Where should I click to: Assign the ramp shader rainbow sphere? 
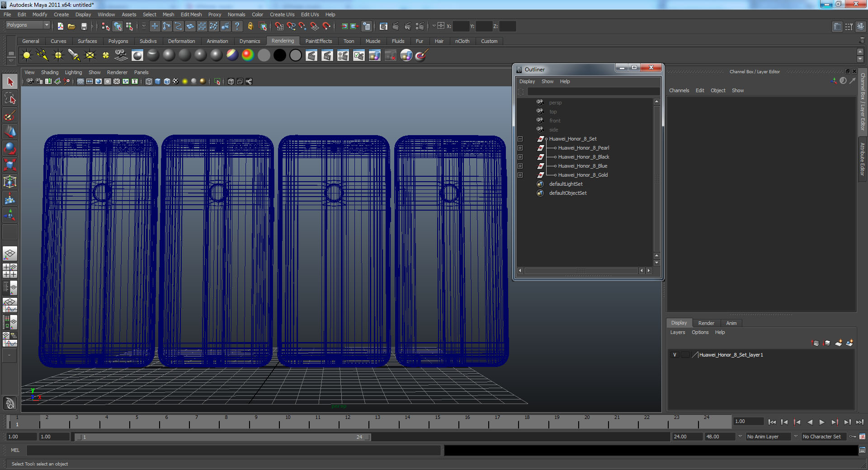coord(248,55)
